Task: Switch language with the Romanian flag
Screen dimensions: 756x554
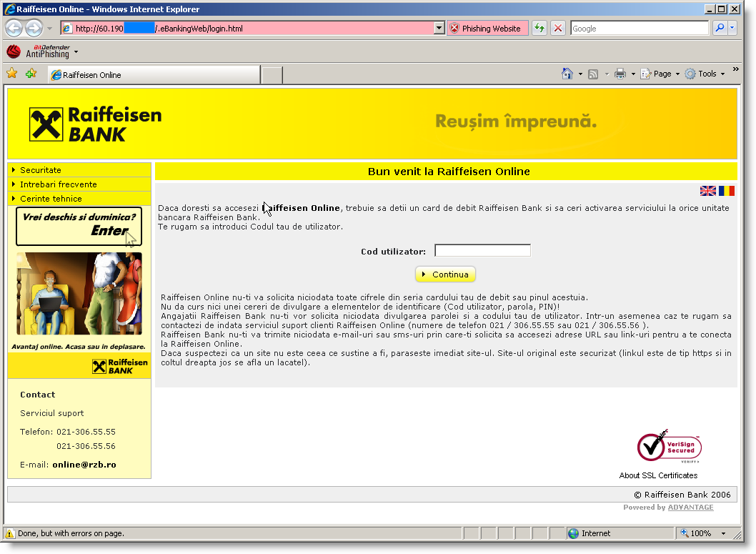Action: [x=727, y=191]
